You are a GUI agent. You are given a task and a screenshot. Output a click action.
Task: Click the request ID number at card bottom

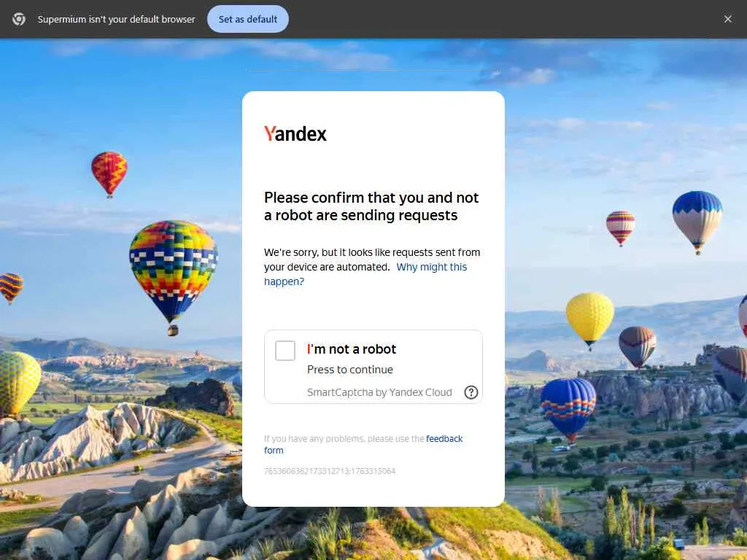330,471
